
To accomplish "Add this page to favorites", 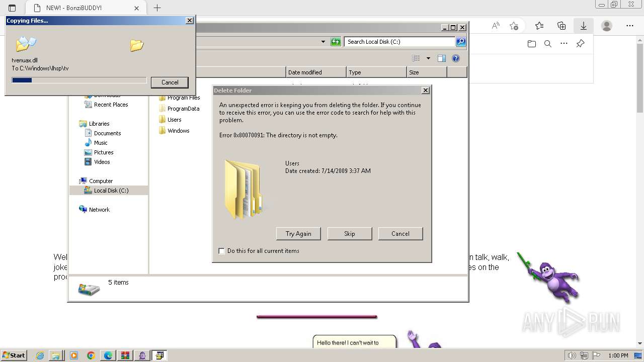I will 514,26.
